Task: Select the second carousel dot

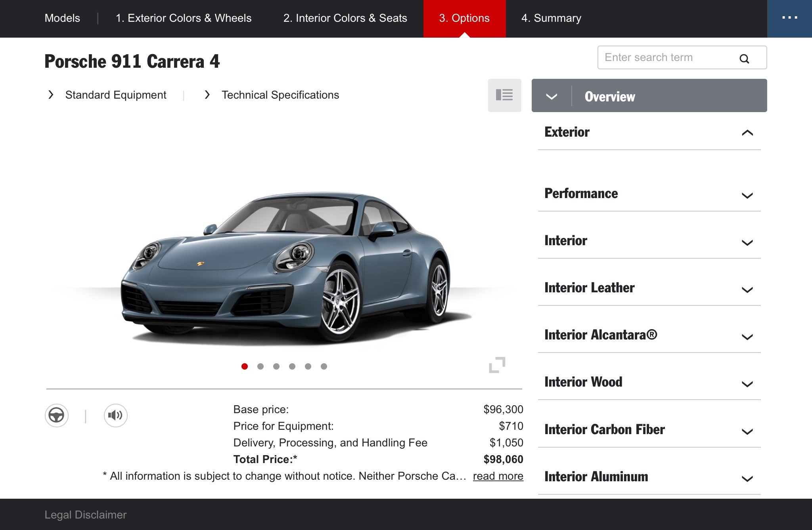Action: point(260,366)
